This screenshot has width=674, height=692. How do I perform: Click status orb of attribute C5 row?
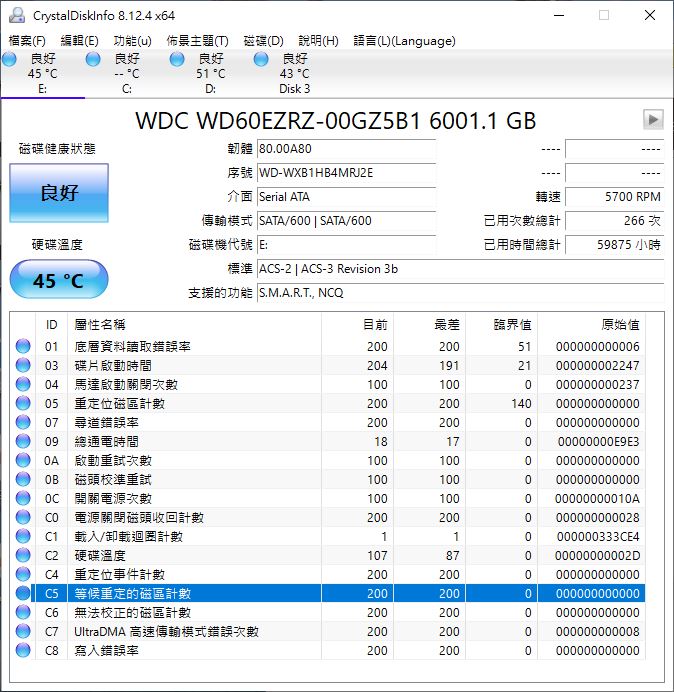(x=23, y=593)
